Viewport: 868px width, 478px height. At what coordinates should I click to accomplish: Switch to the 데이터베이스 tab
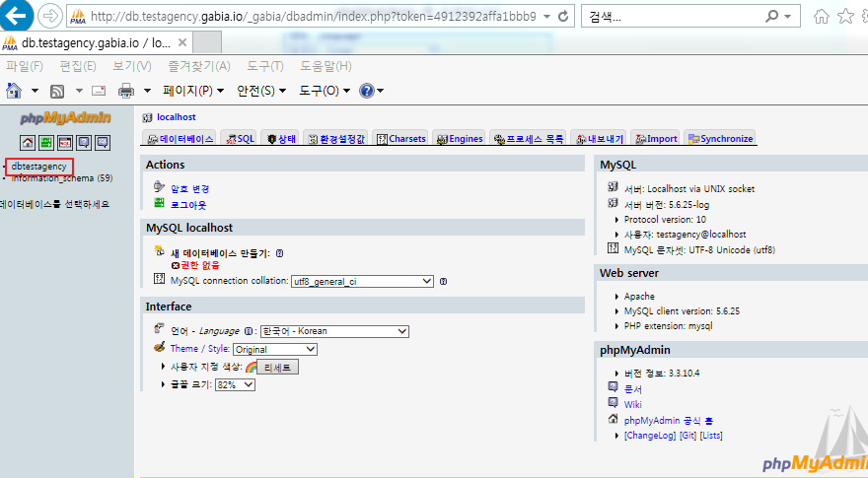(x=181, y=138)
